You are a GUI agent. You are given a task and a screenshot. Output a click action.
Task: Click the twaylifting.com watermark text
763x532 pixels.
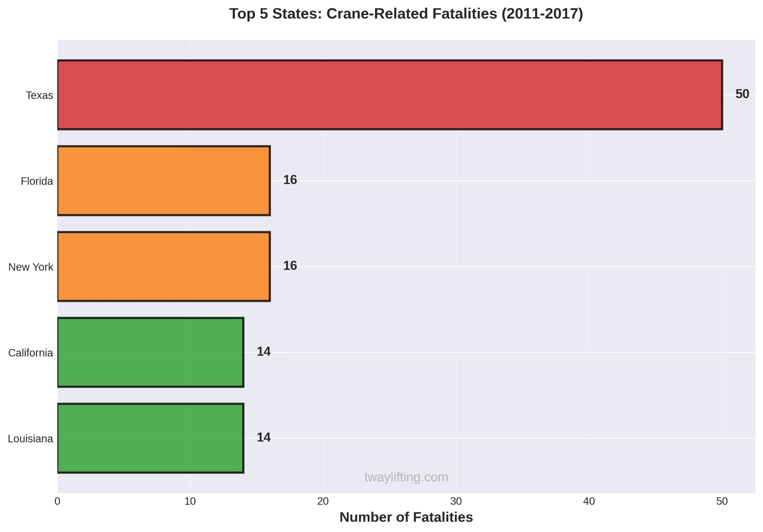tap(406, 477)
